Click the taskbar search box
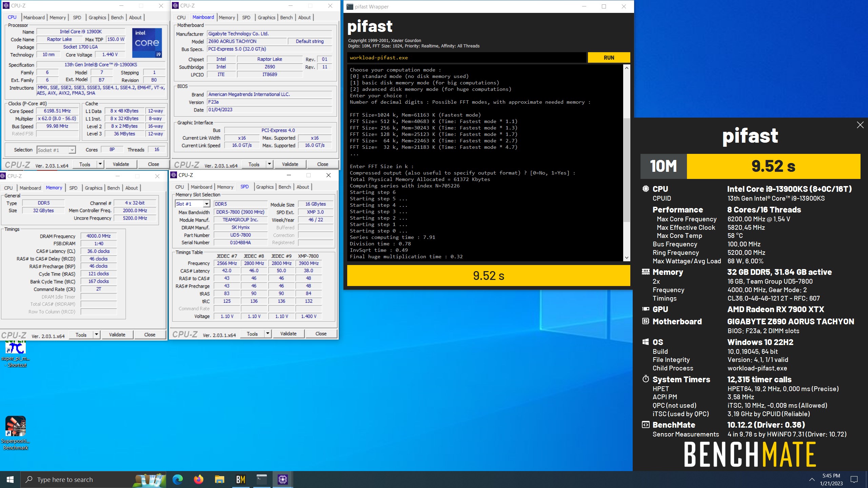 click(x=93, y=480)
